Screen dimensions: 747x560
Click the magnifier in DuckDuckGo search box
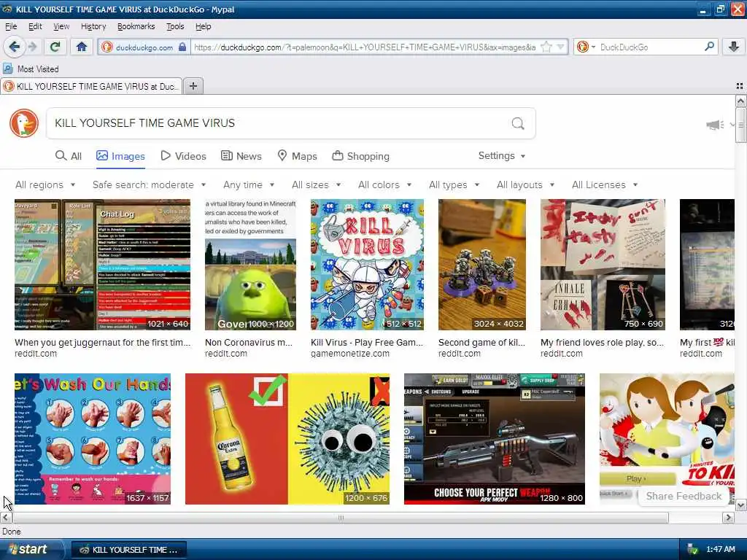pyautogui.click(x=518, y=123)
